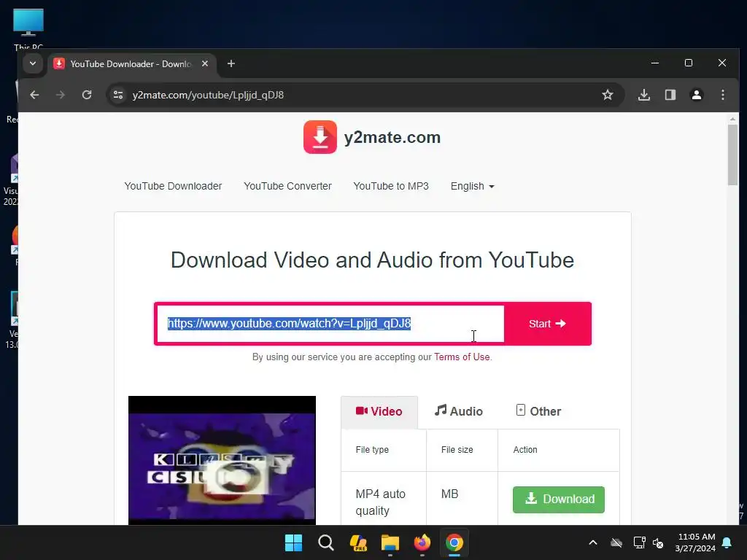The image size is (747, 560).
Task: Open the PRE app icon in taskbar
Action: point(358,542)
